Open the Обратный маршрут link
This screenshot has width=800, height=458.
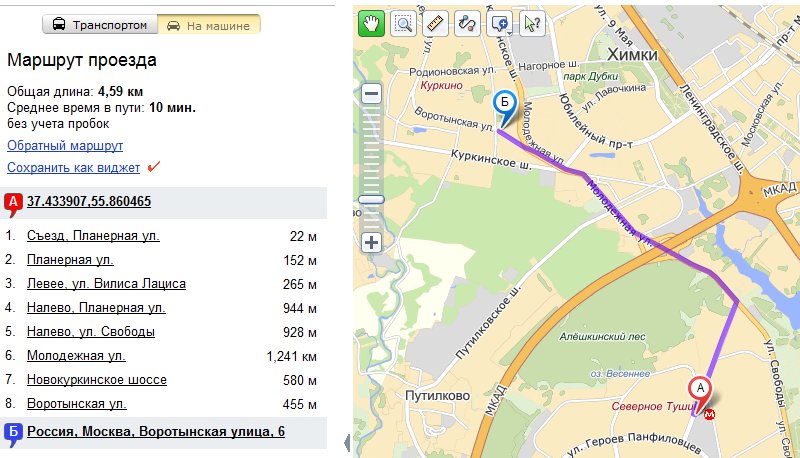pos(65,146)
